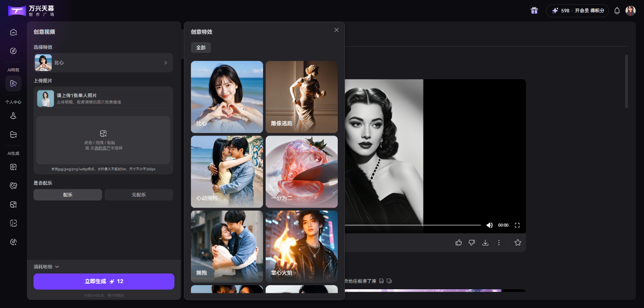Screen dimensions: 644x308
Task: Select the 全部 filter tab
Action: pyautogui.click(x=201, y=48)
